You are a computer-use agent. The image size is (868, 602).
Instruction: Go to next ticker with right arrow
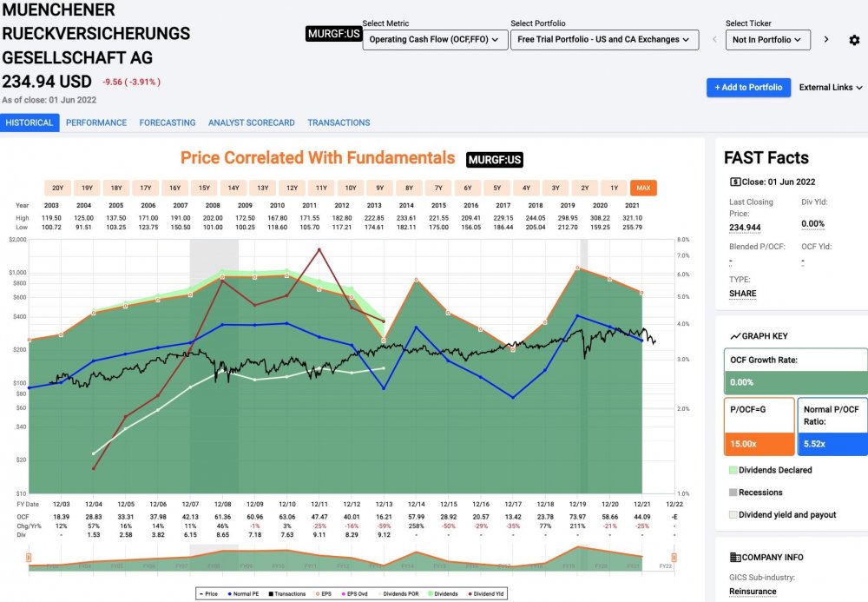click(x=826, y=39)
